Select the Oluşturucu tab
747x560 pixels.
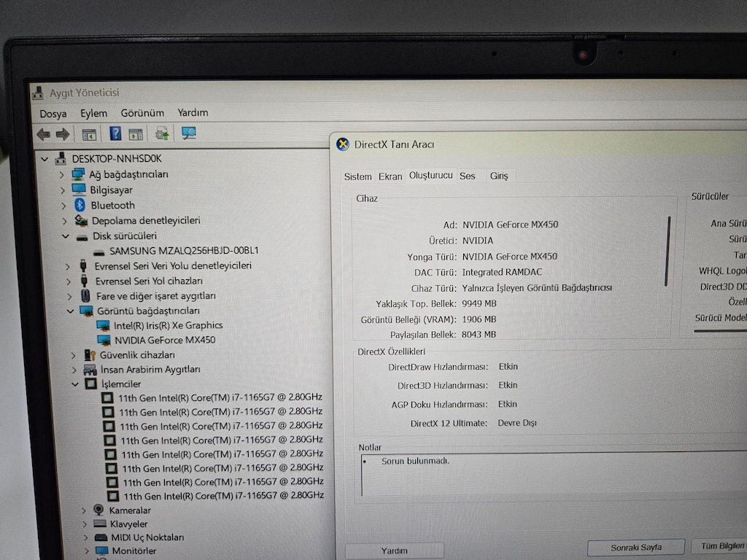tap(430, 175)
